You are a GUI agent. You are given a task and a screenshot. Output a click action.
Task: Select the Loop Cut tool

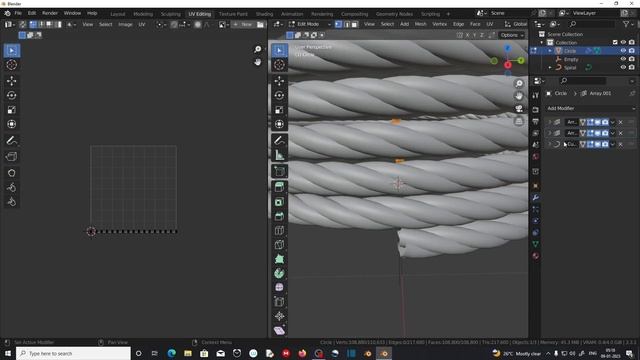coord(279,231)
